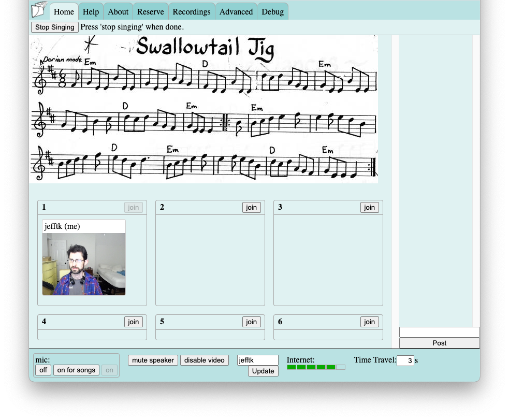Viewport: 509px width, 420px height.
Task: Join bucket 4
Action: pos(133,322)
